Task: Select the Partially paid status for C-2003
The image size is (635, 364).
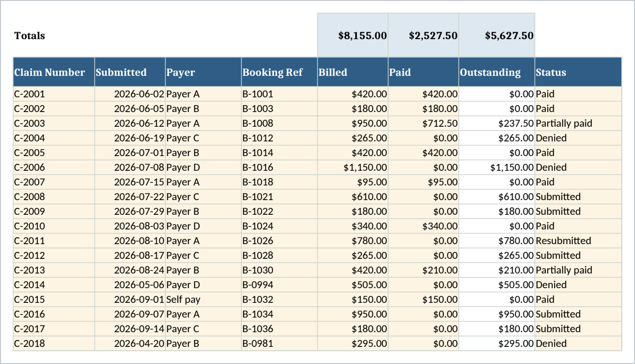Action: click(x=578, y=123)
